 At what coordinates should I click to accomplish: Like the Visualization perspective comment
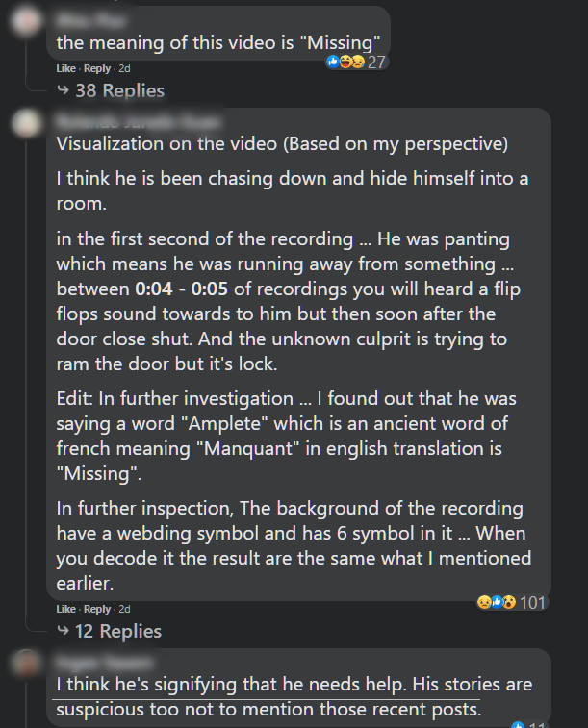(65, 609)
